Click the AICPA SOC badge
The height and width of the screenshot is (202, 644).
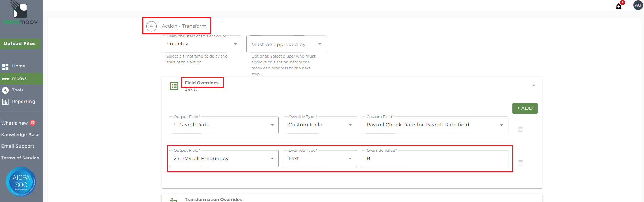(x=21, y=182)
